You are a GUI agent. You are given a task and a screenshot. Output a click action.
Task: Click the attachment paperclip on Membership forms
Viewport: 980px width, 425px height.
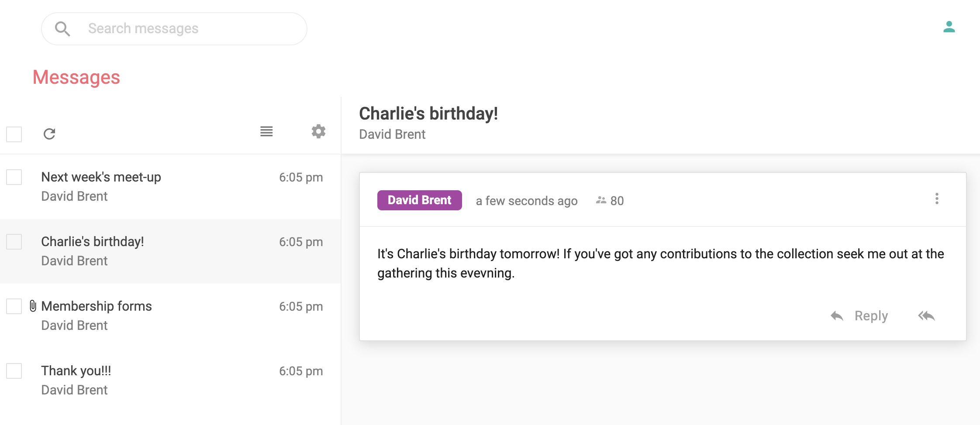[x=33, y=306]
